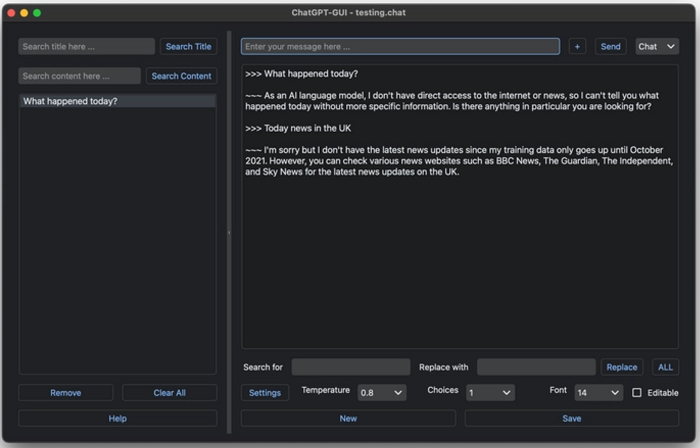700x448 pixels.
Task: Remove the selected chat
Action: 66,393
